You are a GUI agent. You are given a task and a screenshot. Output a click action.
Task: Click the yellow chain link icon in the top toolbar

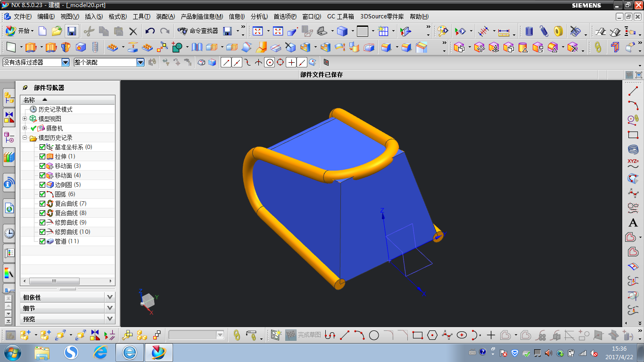coord(598,47)
